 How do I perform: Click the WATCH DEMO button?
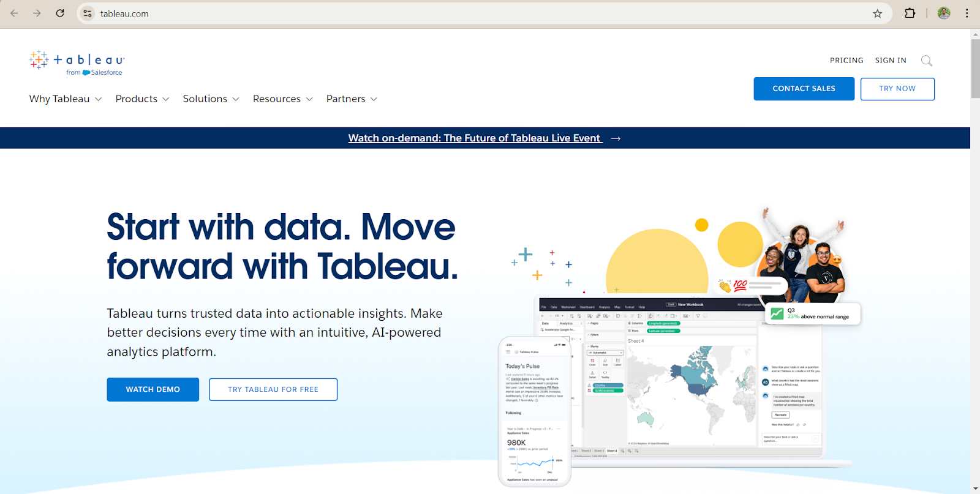pyautogui.click(x=153, y=389)
